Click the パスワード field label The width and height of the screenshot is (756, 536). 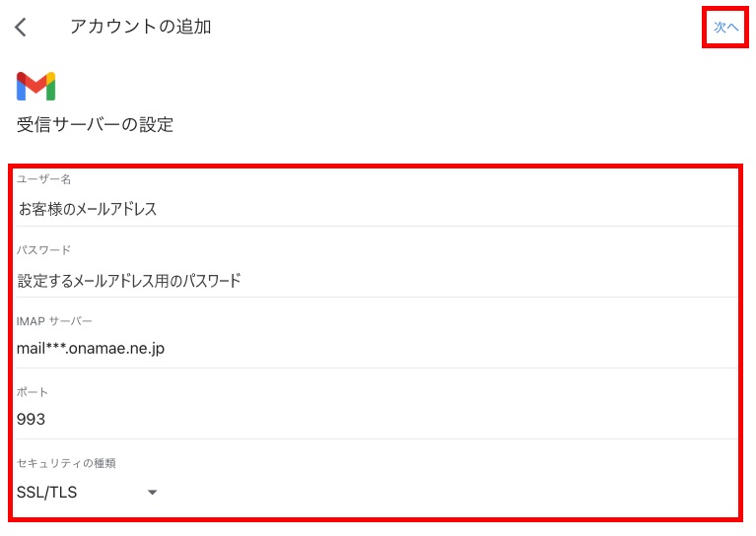44,250
